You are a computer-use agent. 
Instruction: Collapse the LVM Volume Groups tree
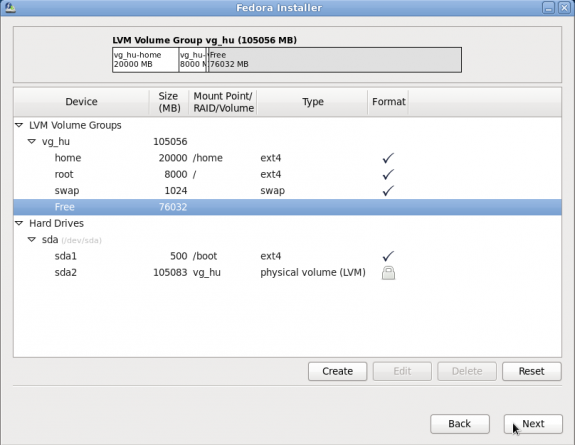[19, 125]
